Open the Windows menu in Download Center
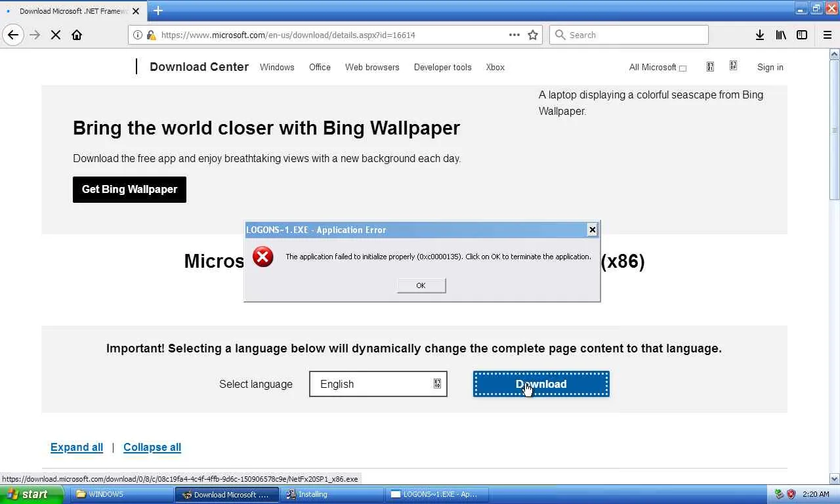Image resolution: width=840 pixels, height=504 pixels. [277, 67]
